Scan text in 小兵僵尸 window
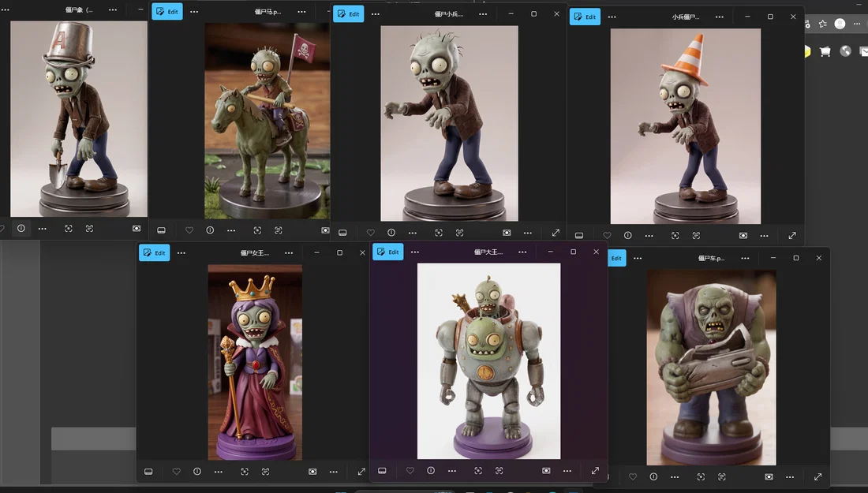The image size is (868, 493). (x=696, y=236)
